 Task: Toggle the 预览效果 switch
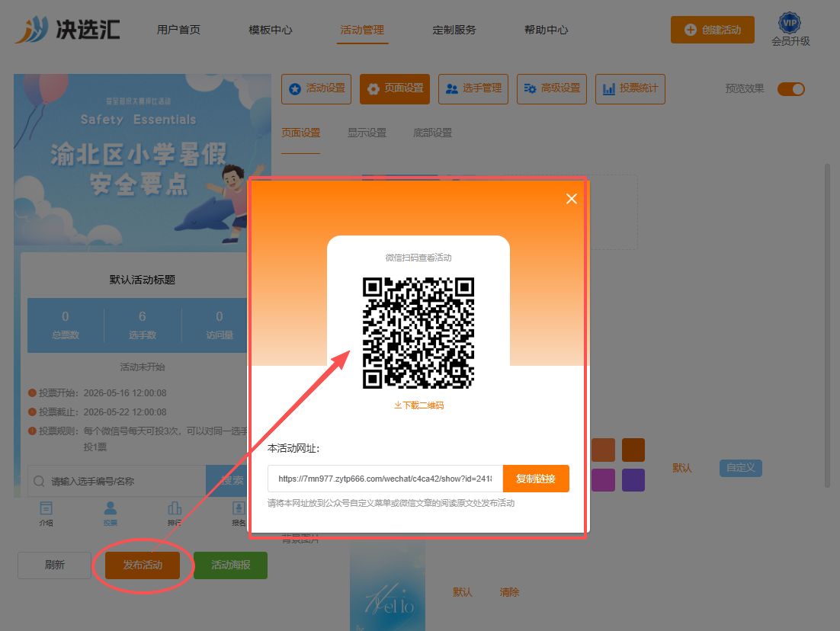[x=791, y=89]
